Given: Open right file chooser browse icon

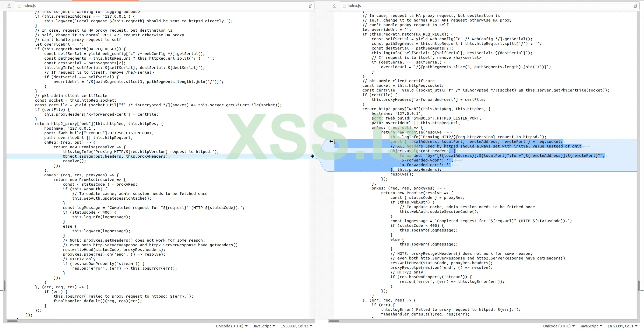Looking at the screenshot, I should click(635, 5).
